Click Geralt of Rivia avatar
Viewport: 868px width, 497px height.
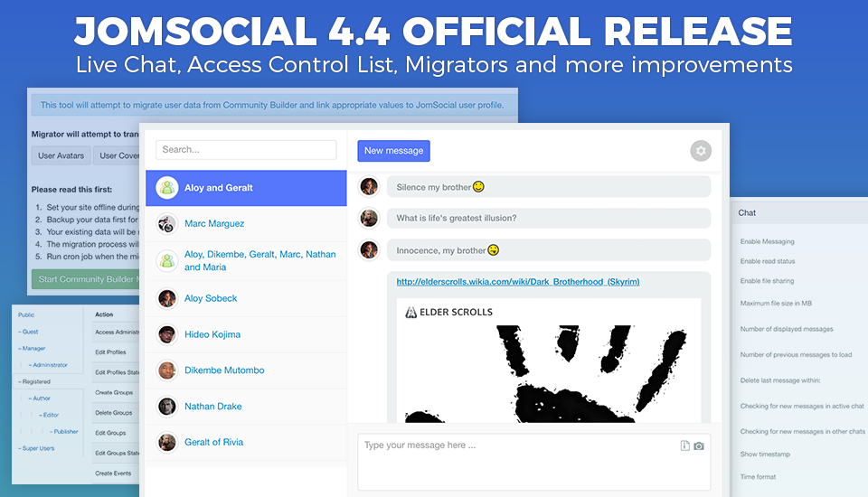click(x=166, y=442)
